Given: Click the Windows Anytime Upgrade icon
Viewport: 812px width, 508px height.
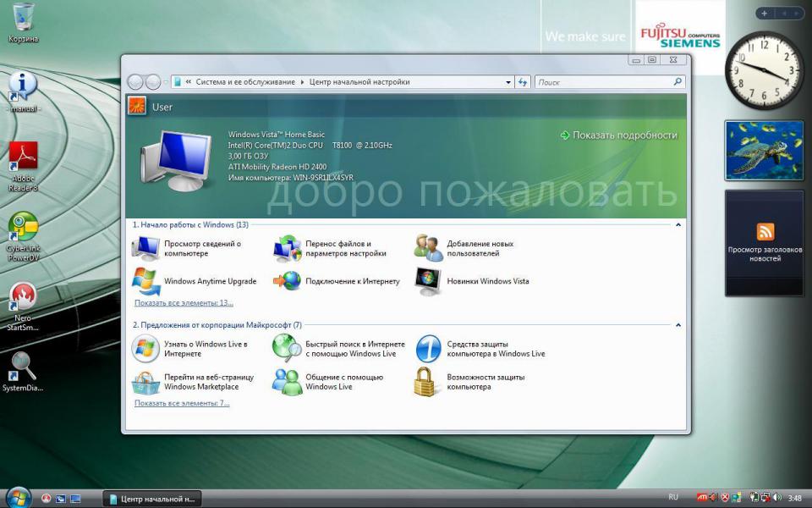Looking at the screenshot, I should click(145, 281).
